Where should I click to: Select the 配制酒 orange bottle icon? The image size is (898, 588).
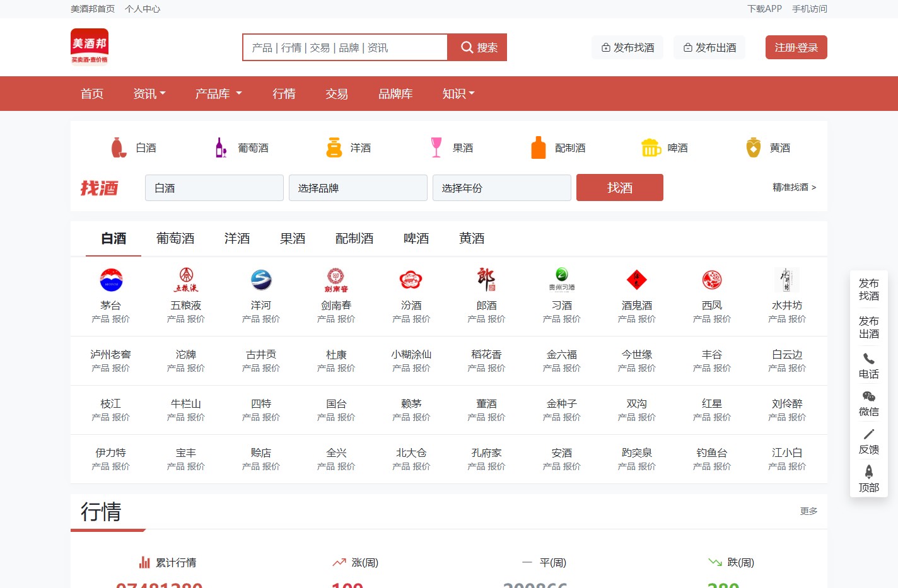click(x=539, y=147)
